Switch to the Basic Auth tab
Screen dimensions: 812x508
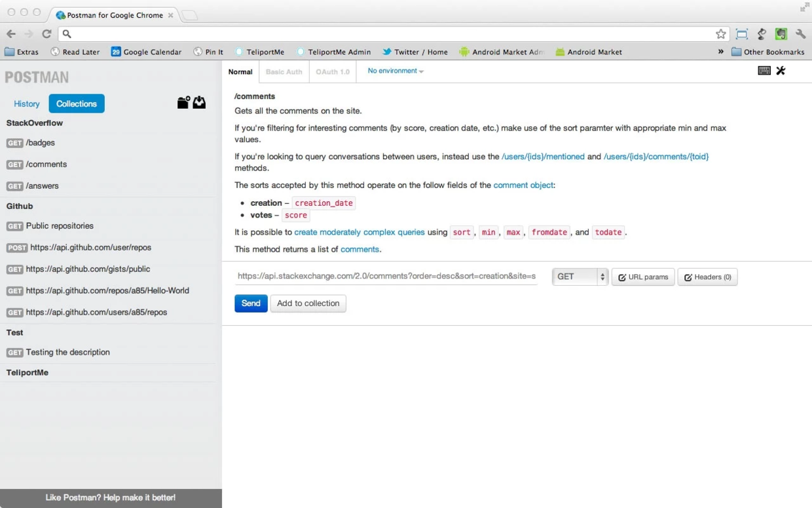point(284,71)
